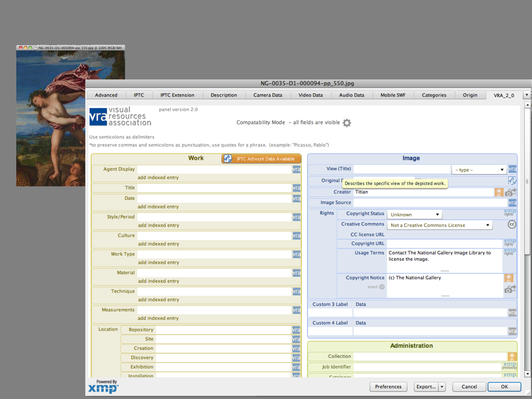Click the vra icon in Custom 4 row

(x=512, y=331)
